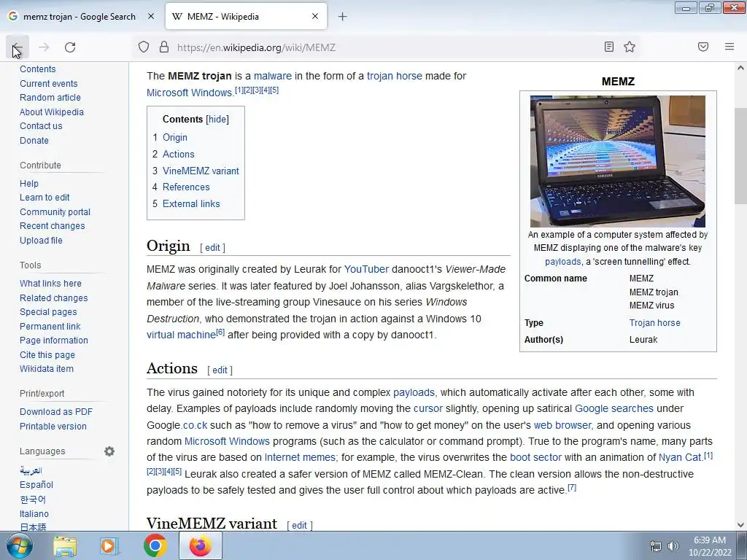The width and height of the screenshot is (747, 560).
Task: Open the malware article link
Action: click(273, 76)
